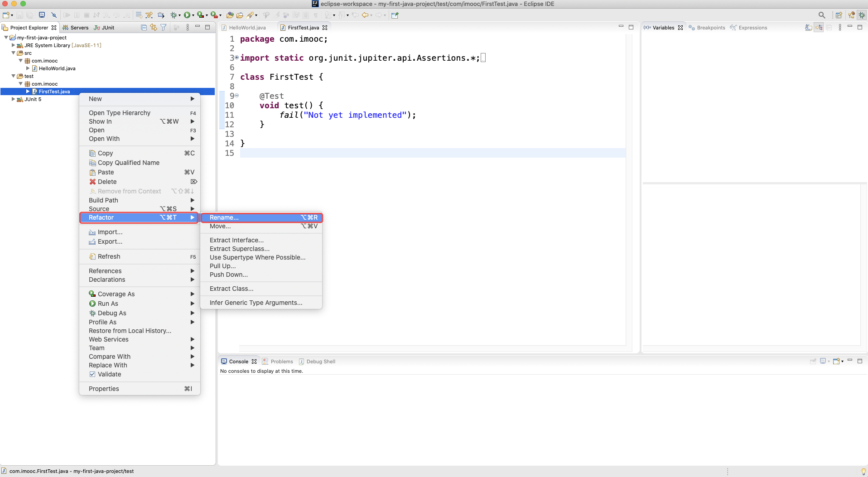The width and height of the screenshot is (868, 477).
Task: Click the magnifier Search icon top right
Action: point(822,15)
